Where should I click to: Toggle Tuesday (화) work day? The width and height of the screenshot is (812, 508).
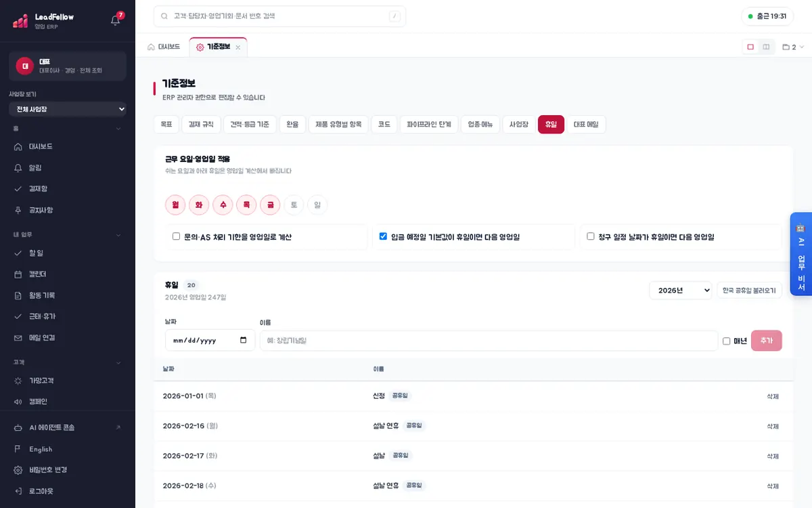coord(199,205)
